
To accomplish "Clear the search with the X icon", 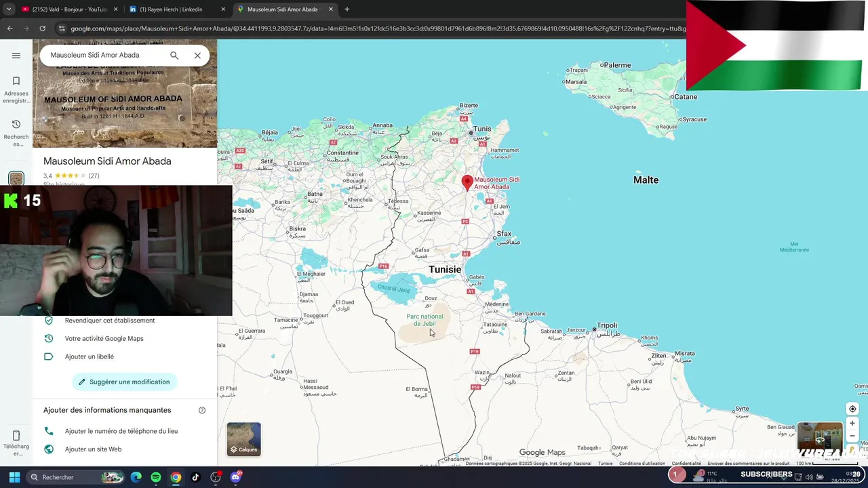I will point(197,56).
